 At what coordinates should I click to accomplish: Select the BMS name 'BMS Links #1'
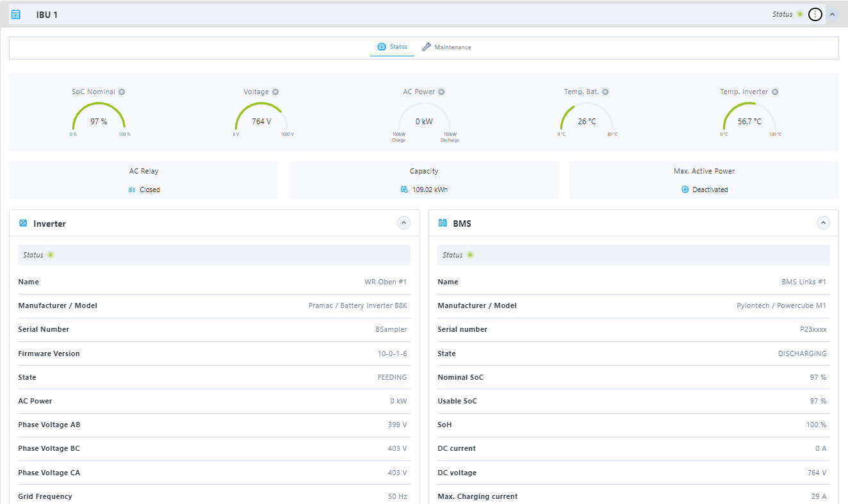point(804,282)
